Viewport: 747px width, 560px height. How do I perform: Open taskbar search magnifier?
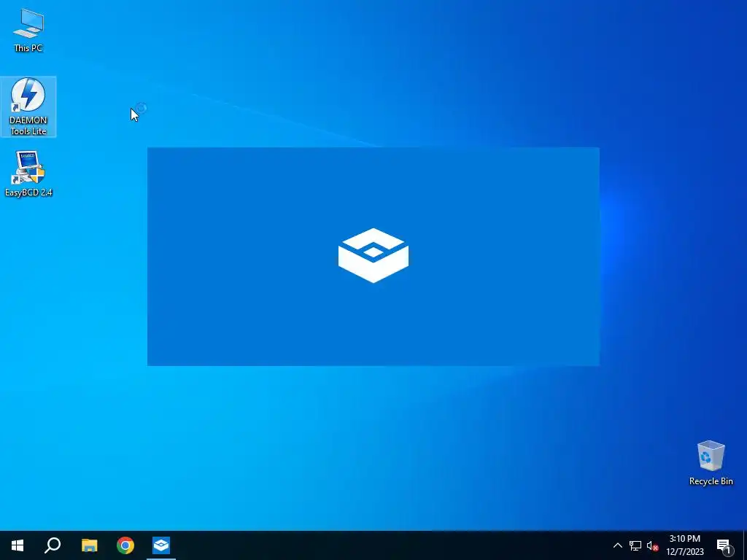[53, 545]
